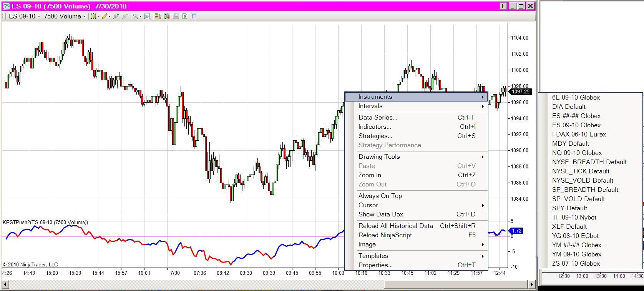Open Data Series toolbar icon
The width and height of the screenshot is (644, 291).
click(x=167, y=16)
